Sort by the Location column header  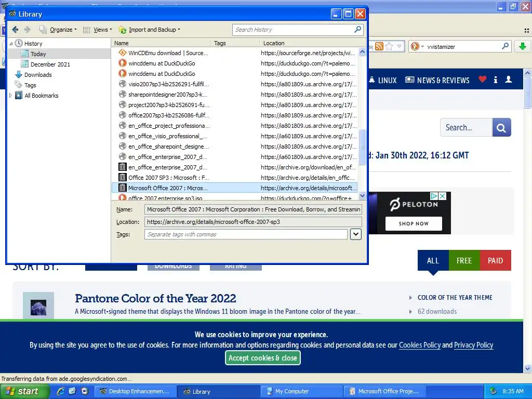point(313,43)
